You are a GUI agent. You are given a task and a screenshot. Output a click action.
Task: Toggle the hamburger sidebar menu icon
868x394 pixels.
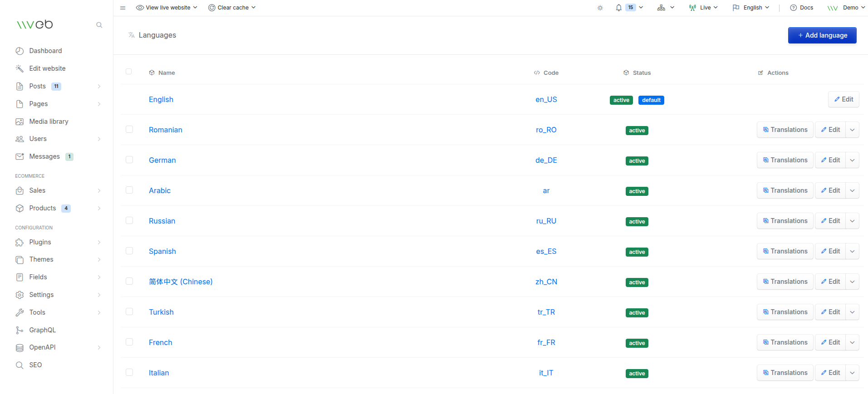[123, 8]
